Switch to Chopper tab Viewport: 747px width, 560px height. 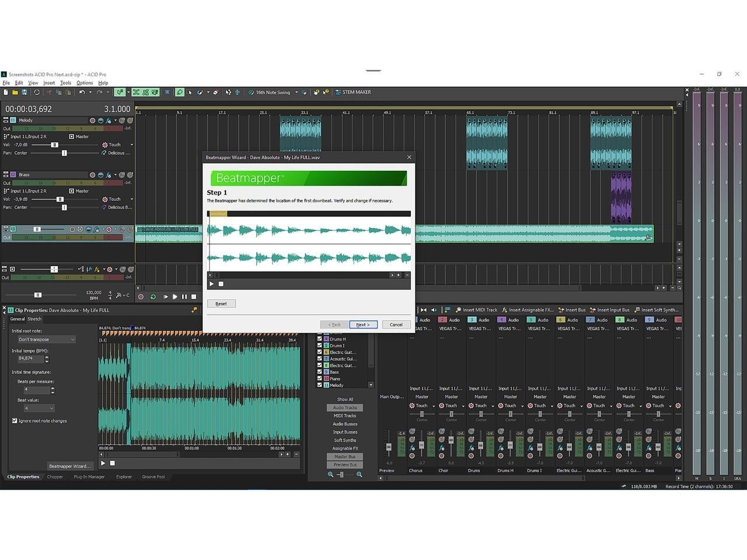(x=55, y=477)
